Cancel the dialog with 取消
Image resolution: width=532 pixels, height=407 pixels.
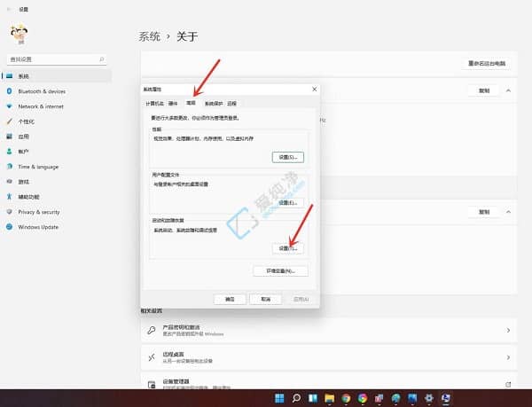(266, 299)
